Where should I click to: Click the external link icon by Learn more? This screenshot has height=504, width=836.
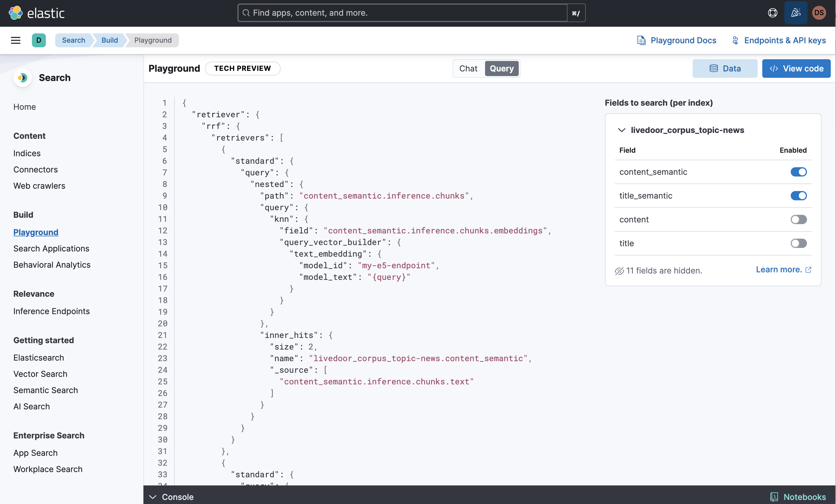[x=808, y=269]
